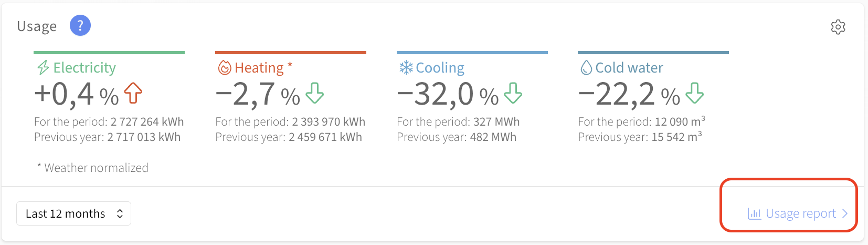Click the Weather normalized footnote
Image resolution: width=868 pixels, height=245 pixels.
click(x=93, y=168)
